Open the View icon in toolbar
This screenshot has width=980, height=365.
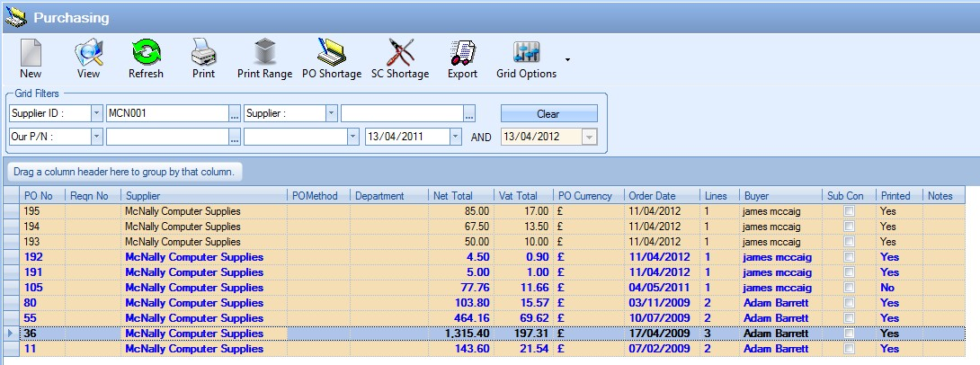[88, 59]
